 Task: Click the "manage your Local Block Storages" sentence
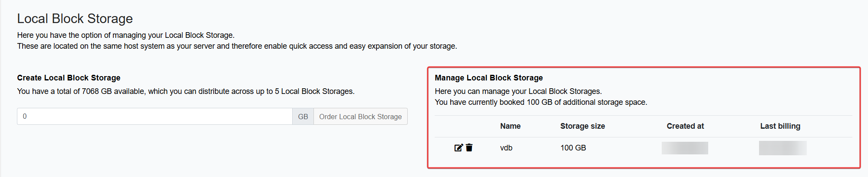tap(518, 91)
